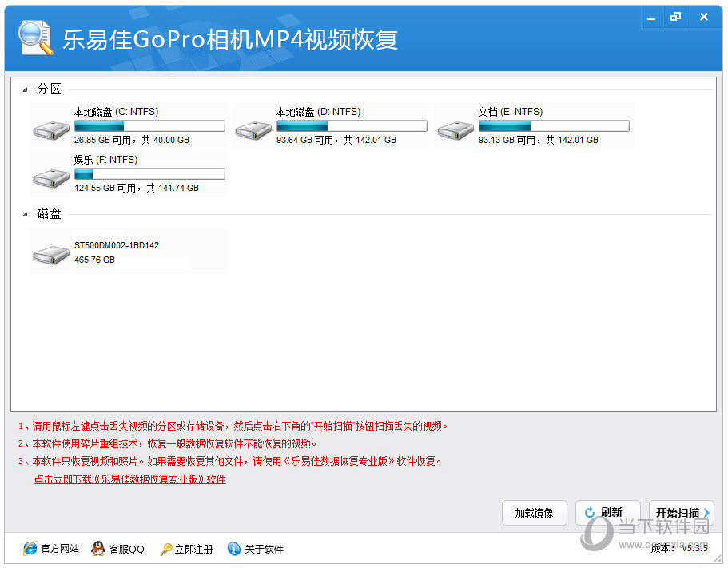Select the disk name ST500DM002-1BD142
Viewport: 728px width, 568px height.
point(117,245)
